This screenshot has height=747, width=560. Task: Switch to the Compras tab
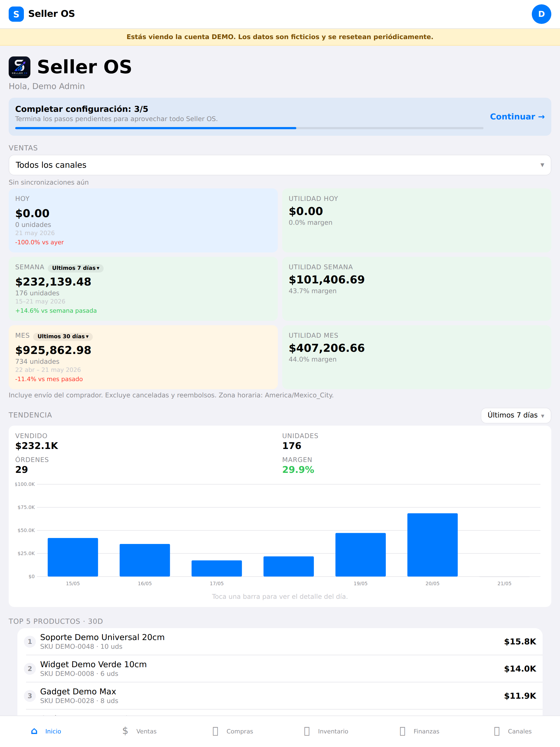[x=233, y=731]
